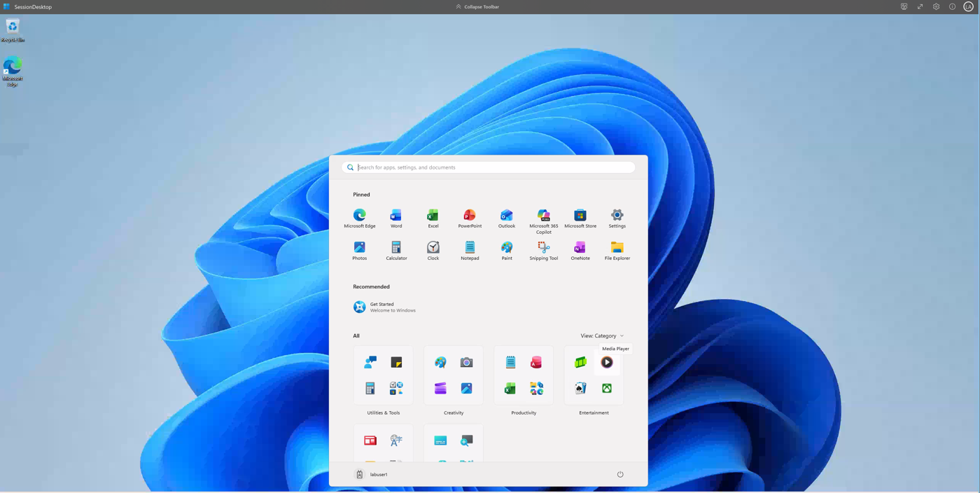
Task: Click the Start search box
Action: tap(489, 167)
